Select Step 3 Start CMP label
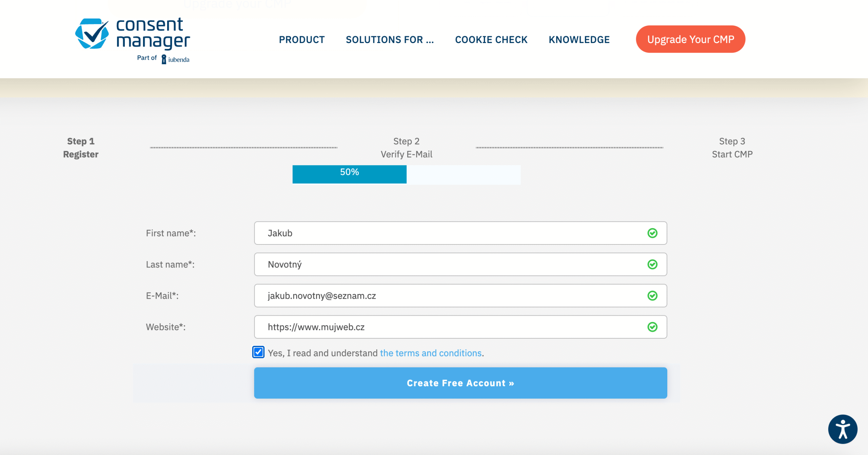This screenshot has width=868, height=455. click(x=732, y=148)
